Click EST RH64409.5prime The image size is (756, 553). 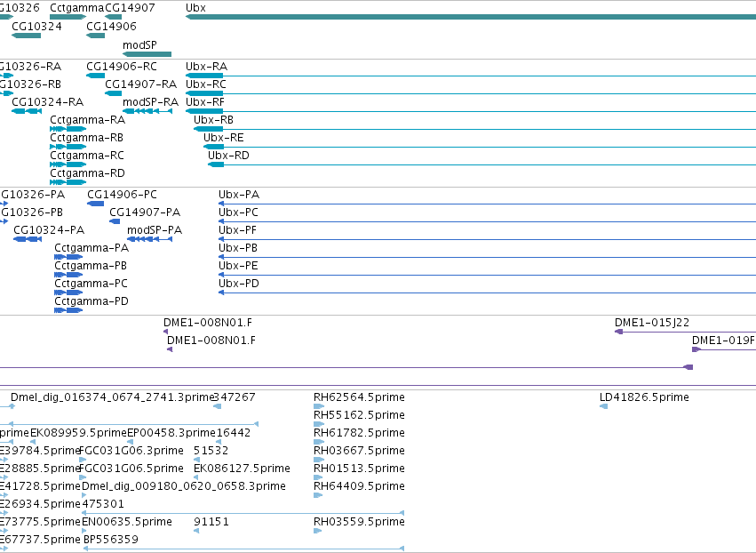click(359, 486)
